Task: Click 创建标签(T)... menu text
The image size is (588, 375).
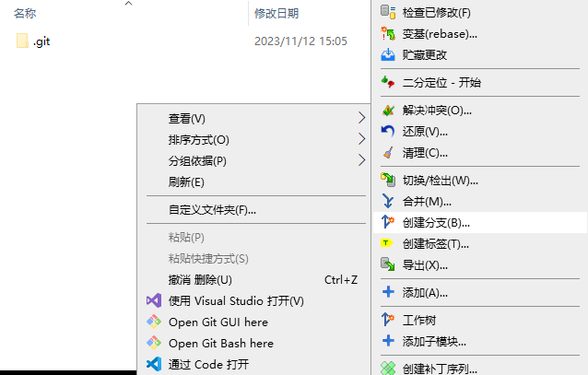Action: pos(436,244)
